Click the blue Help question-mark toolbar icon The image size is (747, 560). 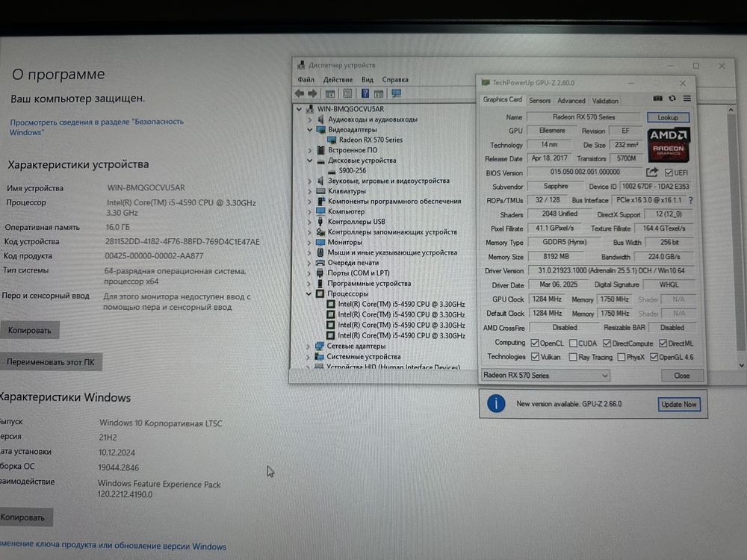(x=365, y=93)
